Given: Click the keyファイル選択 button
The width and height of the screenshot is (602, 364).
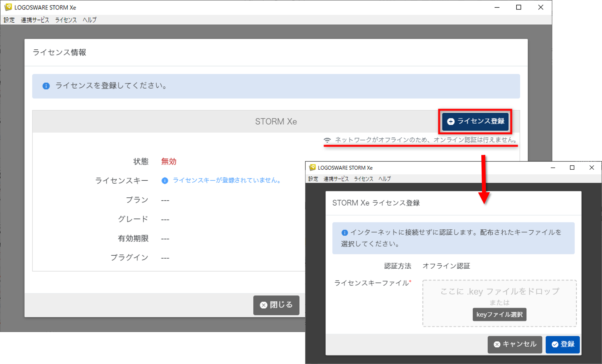Looking at the screenshot, I should 499,314.
